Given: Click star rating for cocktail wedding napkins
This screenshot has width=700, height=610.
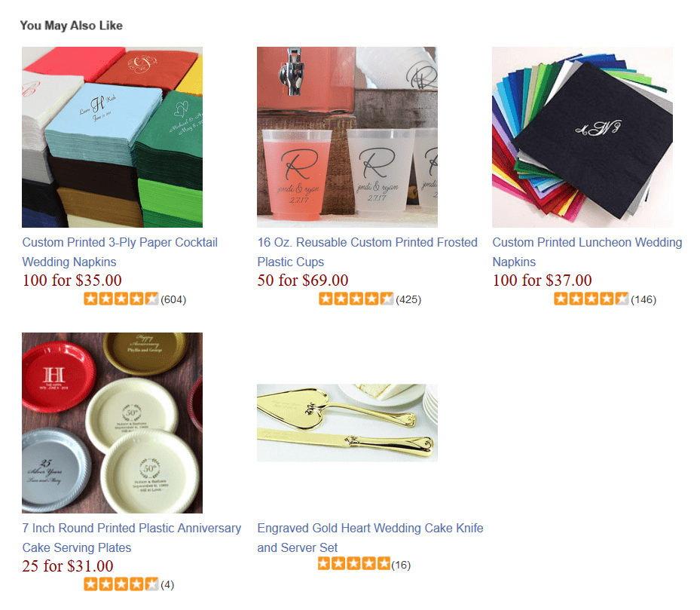Looking at the screenshot, I should click(x=121, y=299).
